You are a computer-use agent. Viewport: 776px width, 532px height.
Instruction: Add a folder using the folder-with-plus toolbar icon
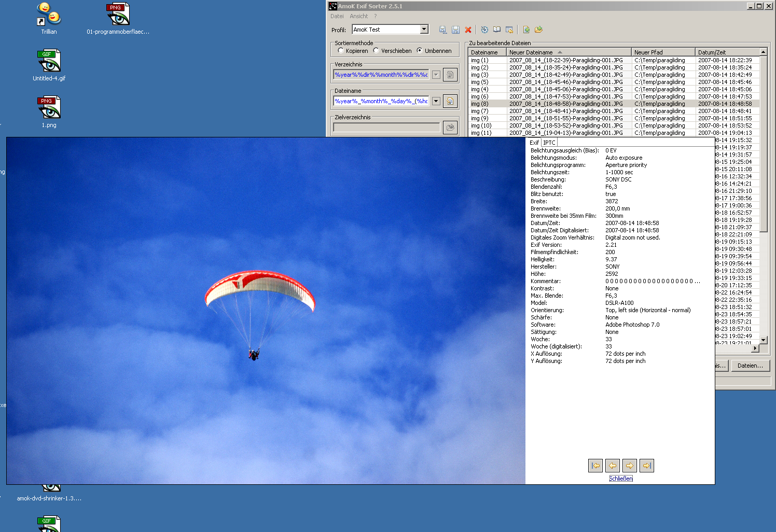pyautogui.click(x=538, y=30)
